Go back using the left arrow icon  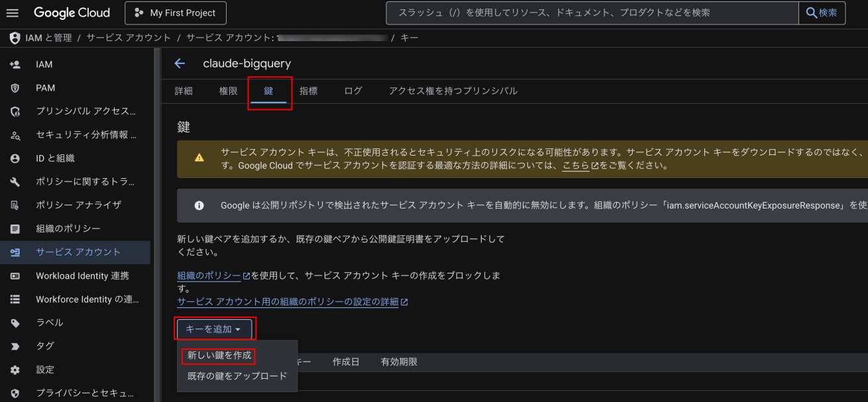(x=179, y=64)
